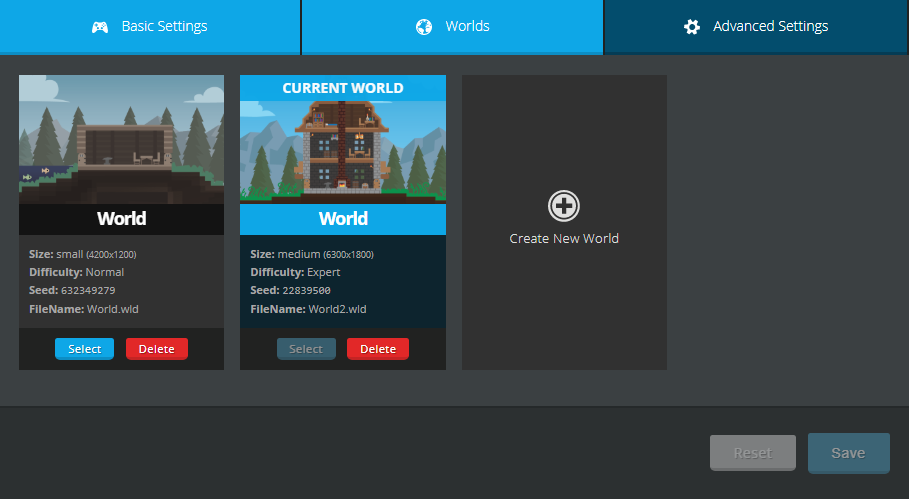Image resolution: width=909 pixels, height=499 pixels.
Task: Click the globe icon beside Worlds
Action: [424, 27]
